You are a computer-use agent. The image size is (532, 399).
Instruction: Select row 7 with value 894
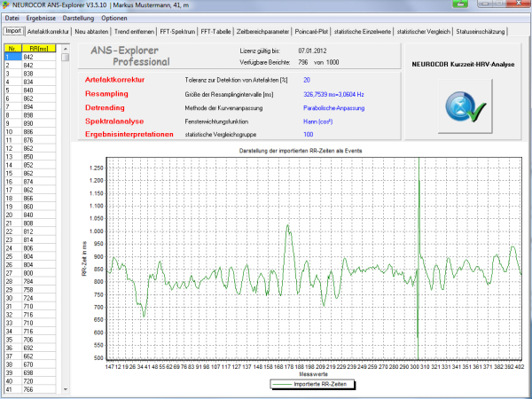(x=30, y=106)
